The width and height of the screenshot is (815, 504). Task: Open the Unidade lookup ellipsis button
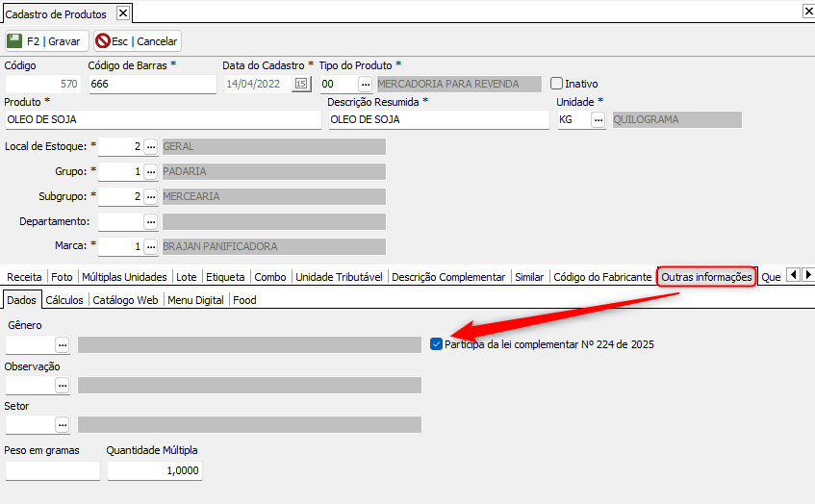pyautogui.click(x=598, y=120)
